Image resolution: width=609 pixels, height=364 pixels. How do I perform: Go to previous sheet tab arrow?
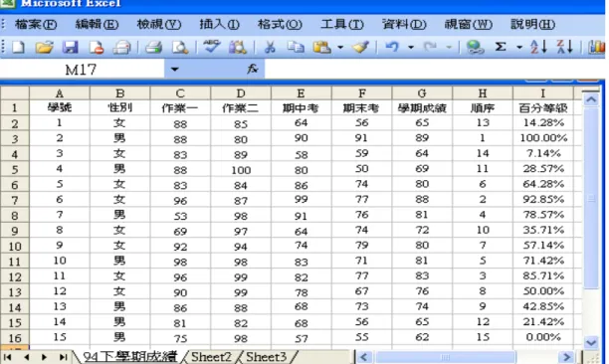pos(26,357)
